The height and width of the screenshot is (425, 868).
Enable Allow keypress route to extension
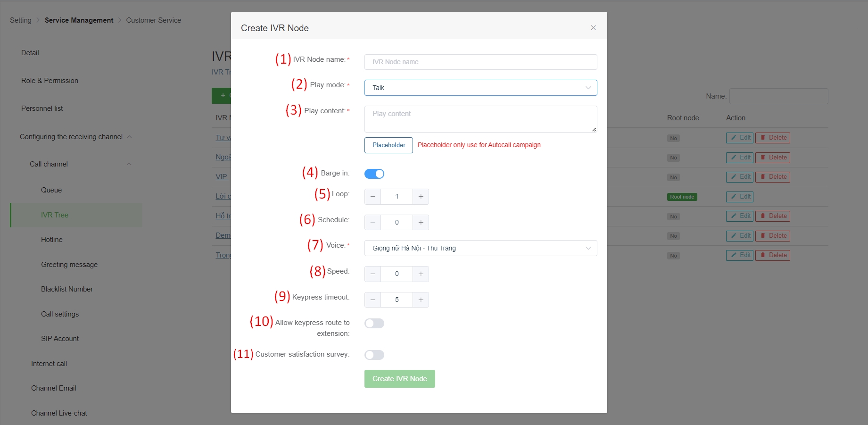click(374, 324)
